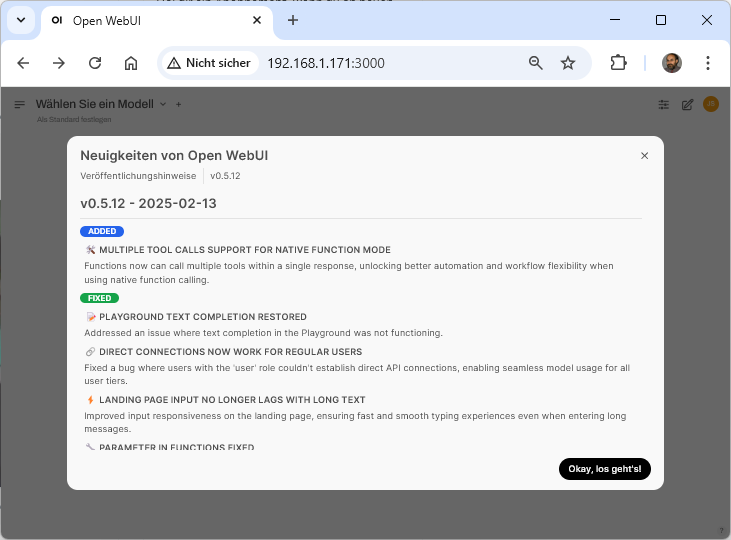Image resolution: width=731 pixels, height=540 pixels.
Task: Click 'Als Standard festlegen' link
Action: [74, 119]
